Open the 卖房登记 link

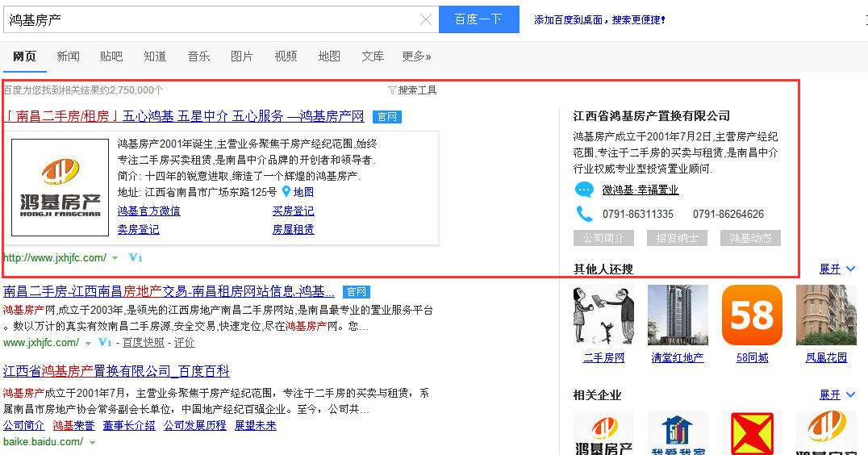[x=139, y=229]
